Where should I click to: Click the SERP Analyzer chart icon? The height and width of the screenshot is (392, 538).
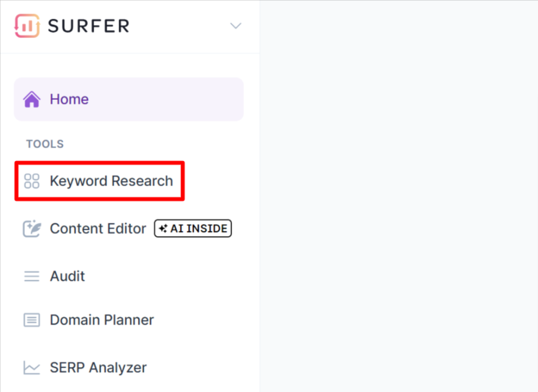pyautogui.click(x=31, y=368)
